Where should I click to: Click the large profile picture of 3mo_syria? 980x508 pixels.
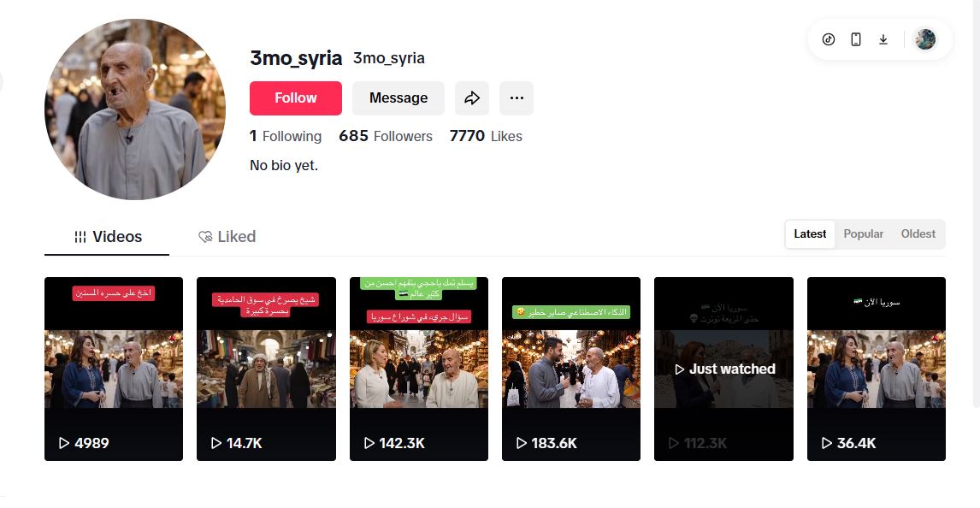coord(135,109)
